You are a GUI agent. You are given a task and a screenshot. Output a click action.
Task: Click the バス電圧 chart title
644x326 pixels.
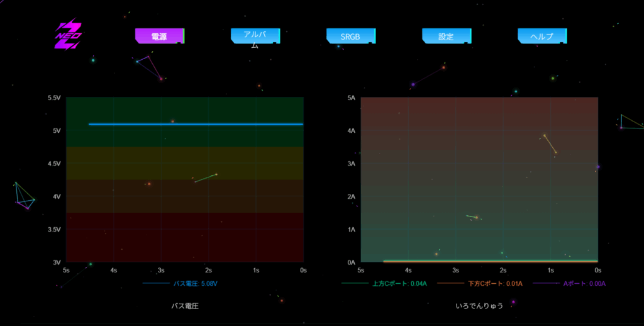[x=186, y=306]
